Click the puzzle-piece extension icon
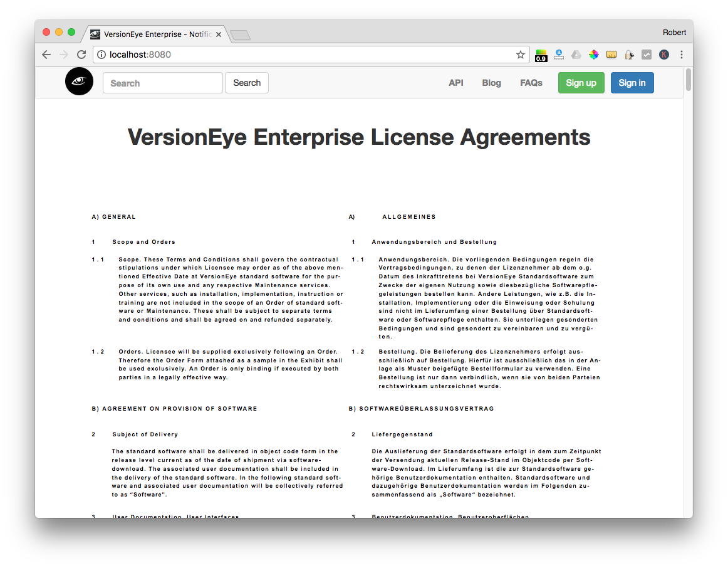This screenshot has width=728, height=568. pos(629,55)
